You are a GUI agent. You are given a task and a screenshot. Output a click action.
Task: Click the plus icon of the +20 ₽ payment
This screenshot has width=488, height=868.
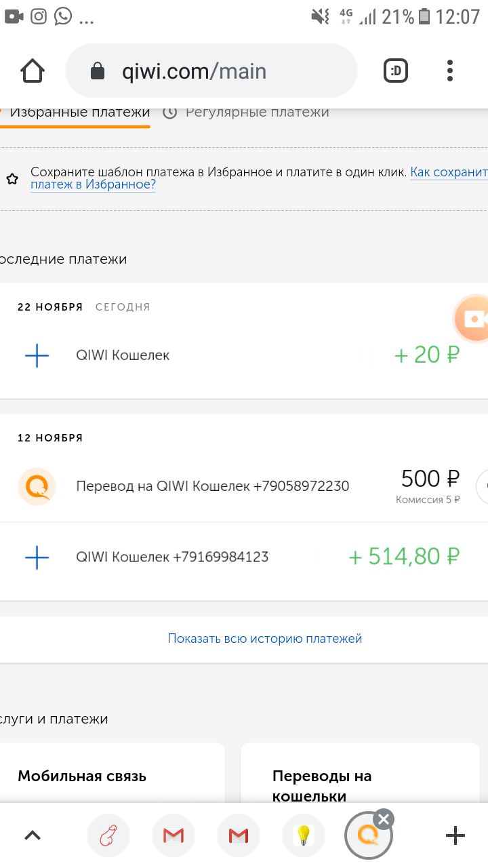click(x=37, y=355)
